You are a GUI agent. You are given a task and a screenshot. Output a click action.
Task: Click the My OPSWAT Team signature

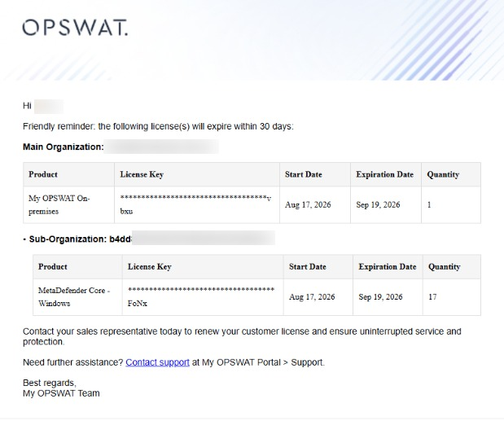tap(61, 393)
